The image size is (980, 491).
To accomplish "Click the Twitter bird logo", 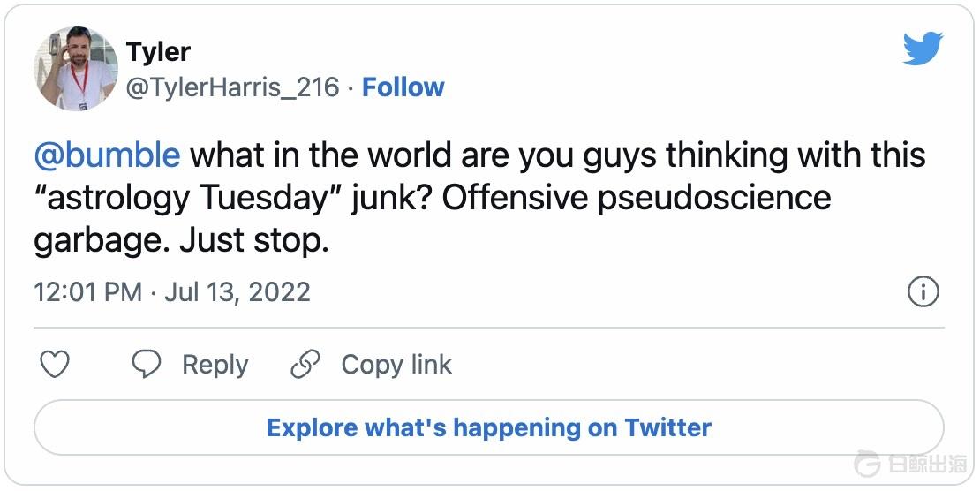I will [x=923, y=49].
